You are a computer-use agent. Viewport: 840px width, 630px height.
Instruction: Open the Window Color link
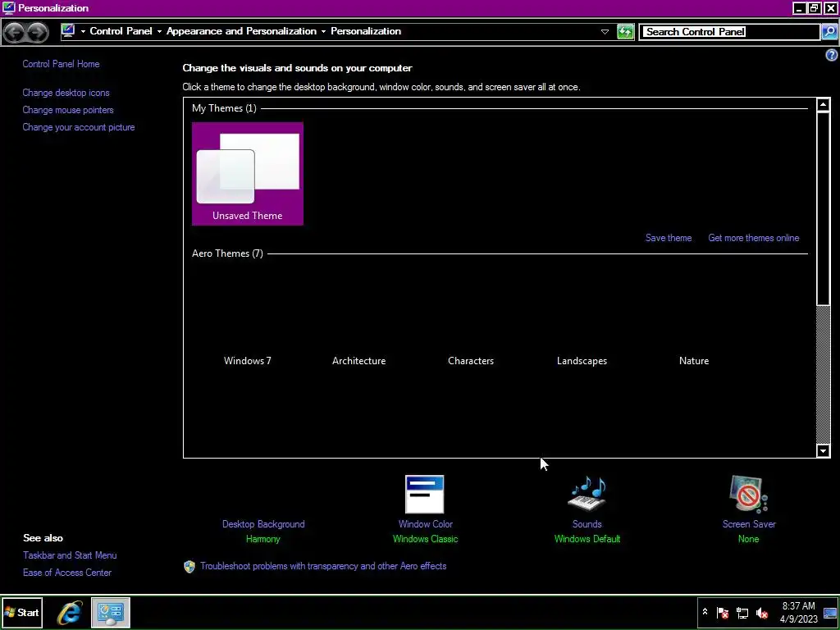(x=426, y=524)
